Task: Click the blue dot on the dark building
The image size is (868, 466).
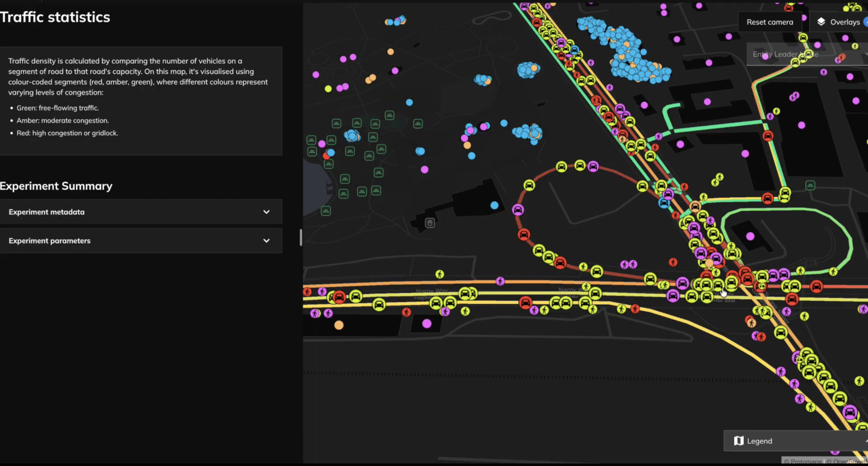Action: coord(494,205)
